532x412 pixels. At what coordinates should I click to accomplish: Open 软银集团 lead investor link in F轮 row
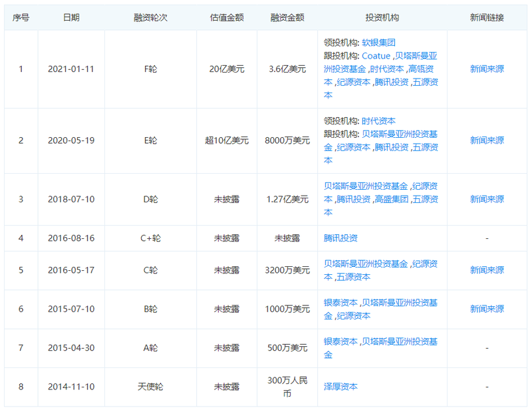click(x=378, y=43)
